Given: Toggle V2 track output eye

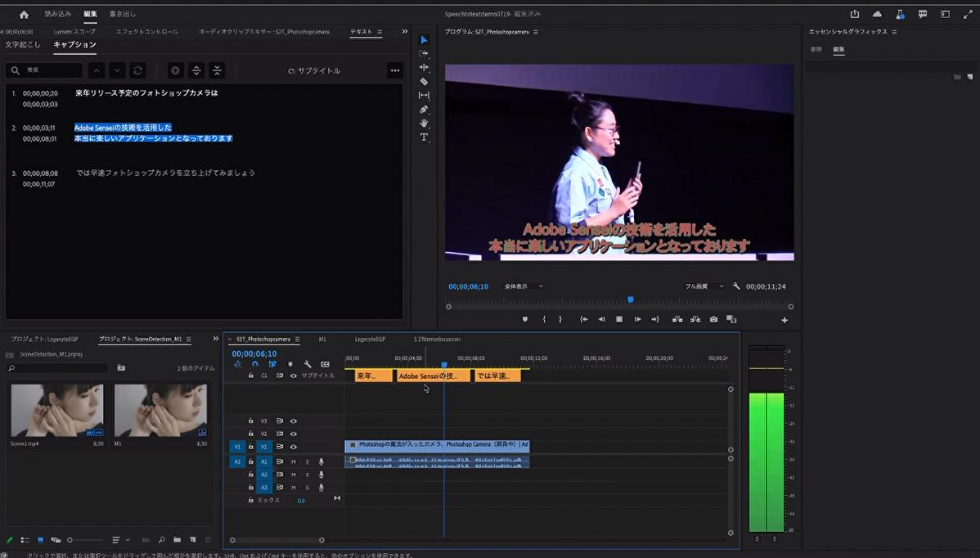Looking at the screenshot, I should pos(293,434).
